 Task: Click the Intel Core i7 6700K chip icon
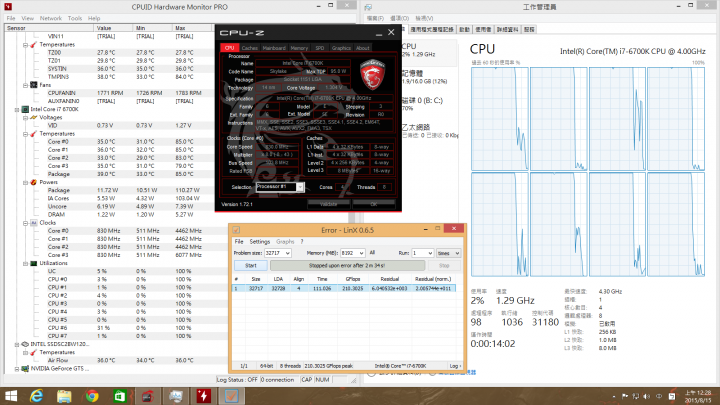pos(26,109)
